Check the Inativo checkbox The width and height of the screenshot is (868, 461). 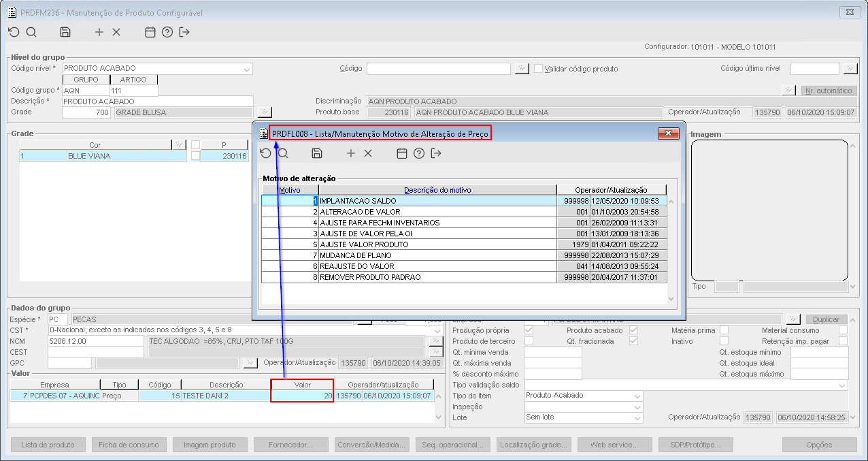coord(724,341)
